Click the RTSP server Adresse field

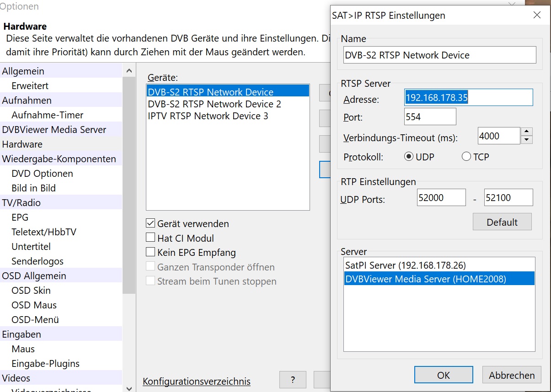click(x=469, y=97)
